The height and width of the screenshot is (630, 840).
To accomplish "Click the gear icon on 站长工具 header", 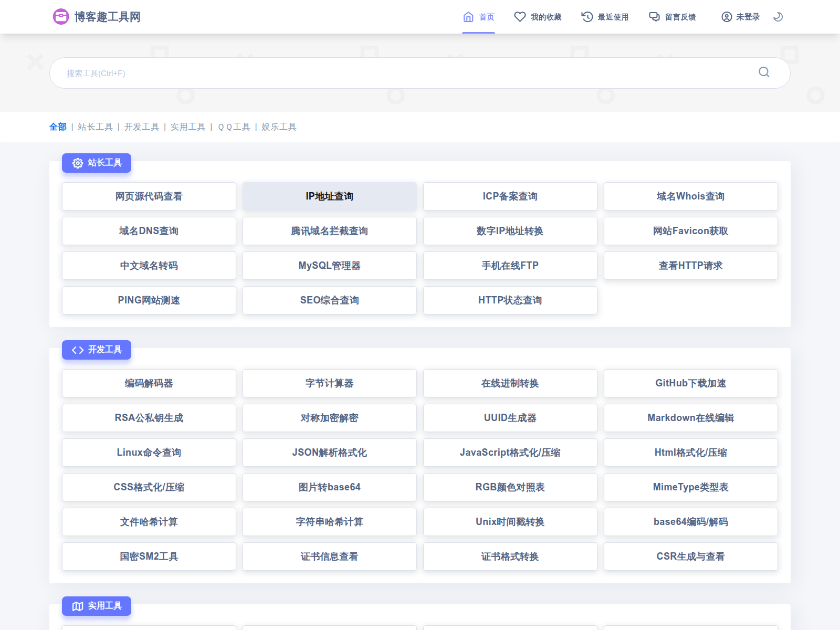I will click(78, 163).
